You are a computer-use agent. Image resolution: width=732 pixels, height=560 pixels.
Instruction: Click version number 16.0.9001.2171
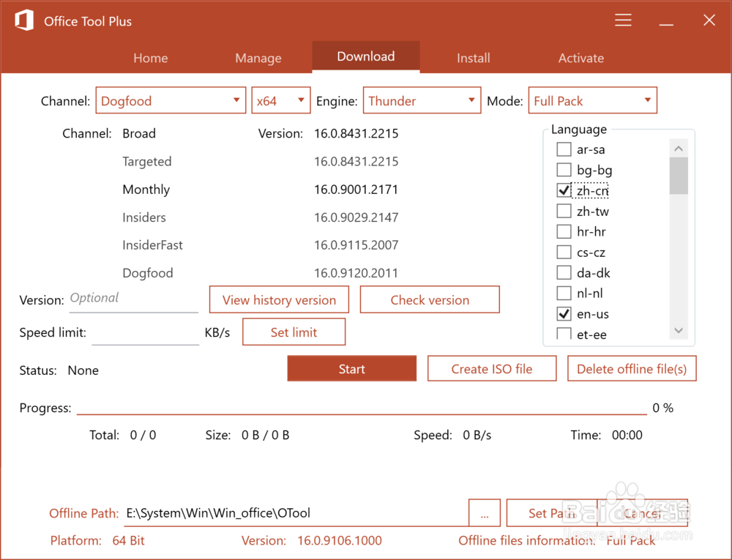coord(356,190)
